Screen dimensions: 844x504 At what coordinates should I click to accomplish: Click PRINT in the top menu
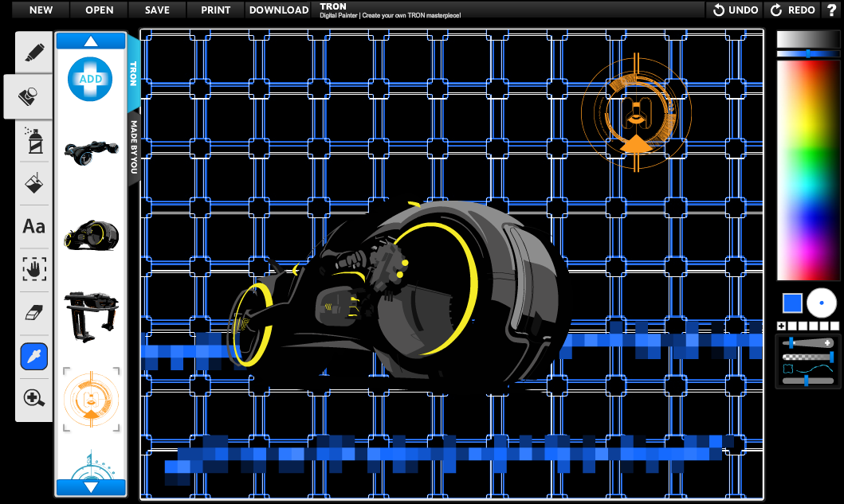click(216, 10)
